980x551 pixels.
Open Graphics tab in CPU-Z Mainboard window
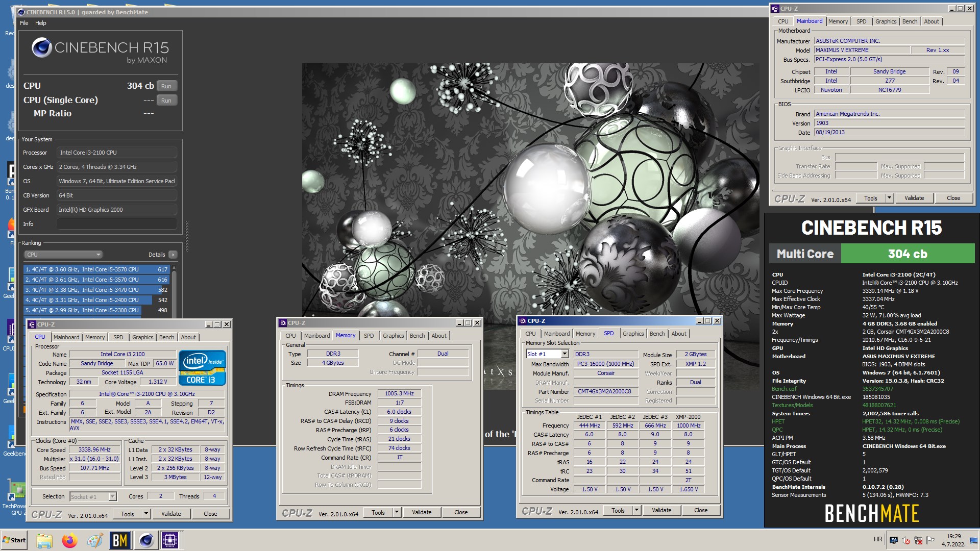(886, 21)
